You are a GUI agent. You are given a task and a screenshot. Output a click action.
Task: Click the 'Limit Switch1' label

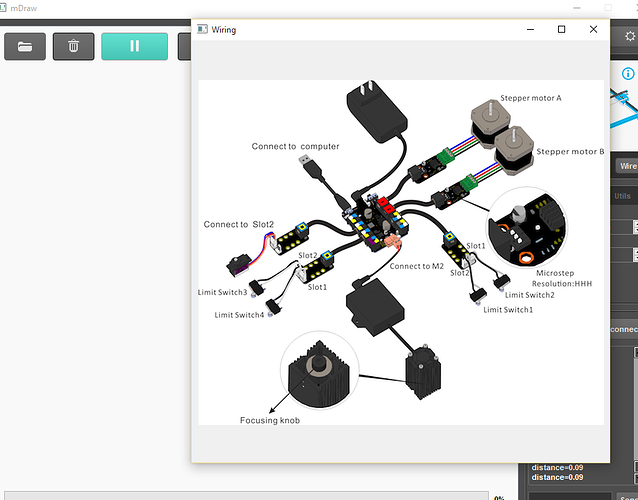point(508,310)
